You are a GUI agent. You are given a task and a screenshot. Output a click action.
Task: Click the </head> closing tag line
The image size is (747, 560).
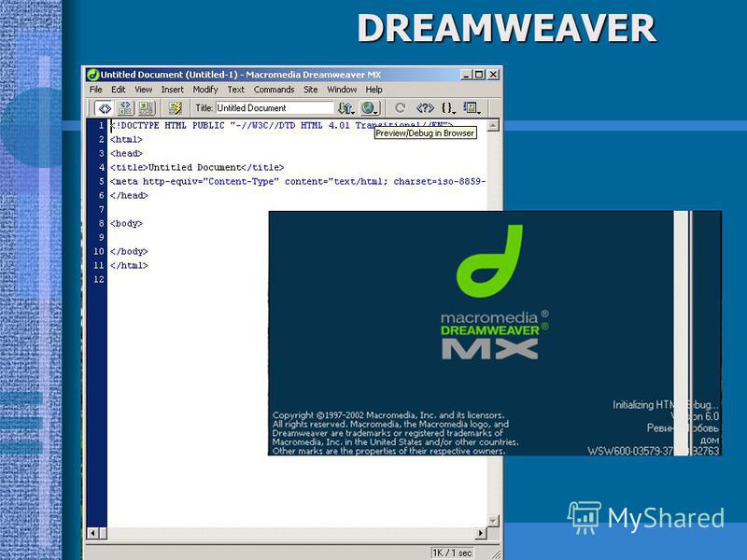[129, 195]
